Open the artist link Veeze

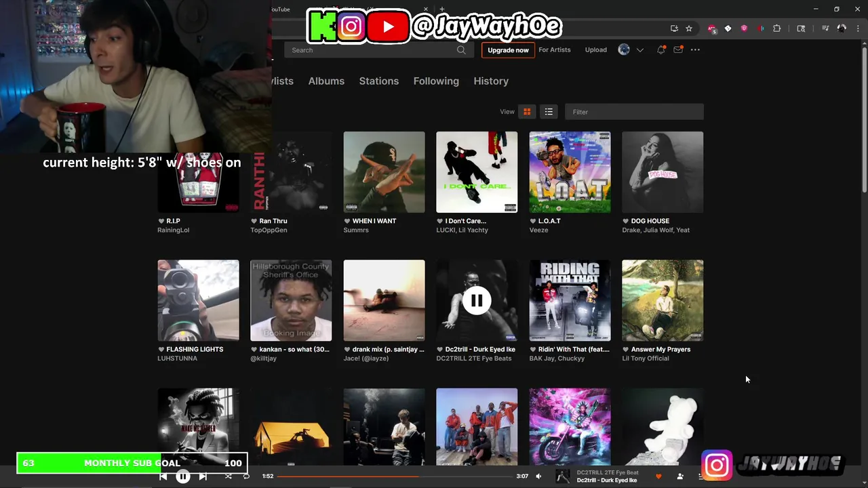(x=538, y=230)
